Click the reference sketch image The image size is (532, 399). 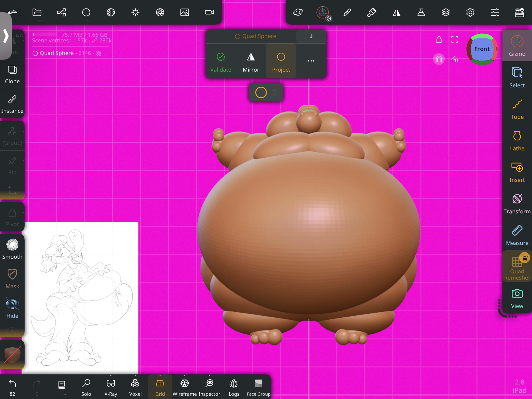pos(82,297)
